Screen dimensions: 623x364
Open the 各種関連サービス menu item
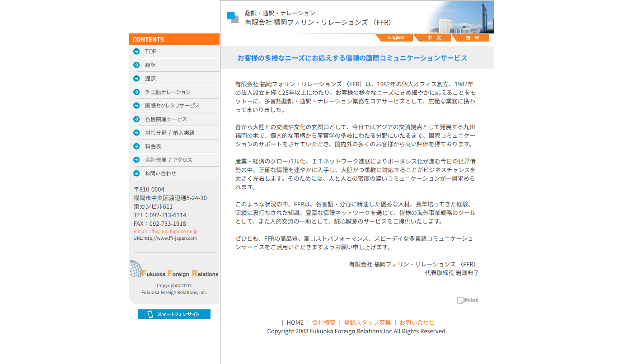point(174,119)
